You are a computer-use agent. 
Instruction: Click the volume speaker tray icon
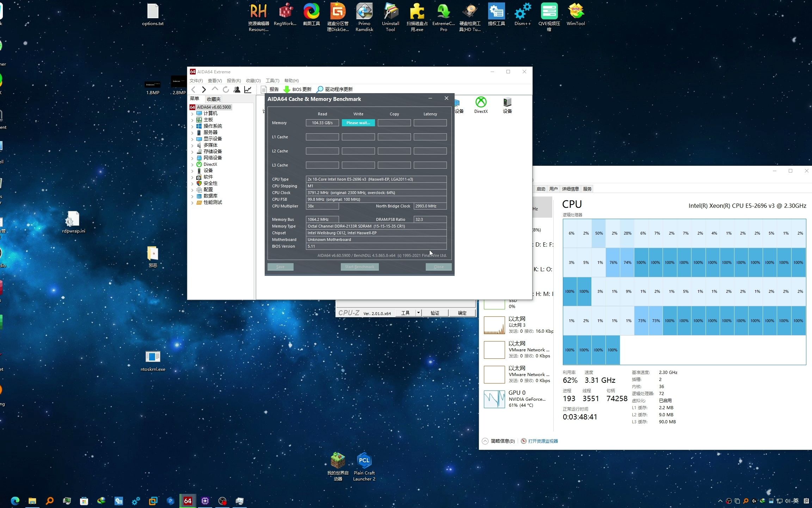point(787,501)
